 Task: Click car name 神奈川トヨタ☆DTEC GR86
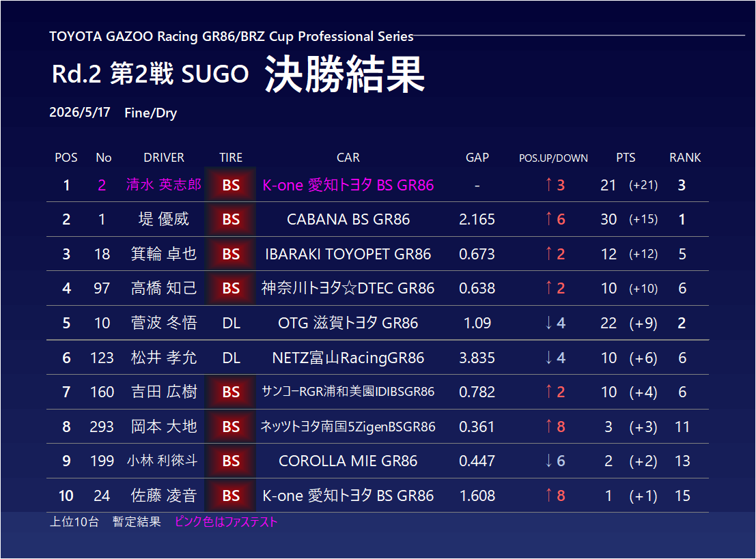tap(348, 288)
